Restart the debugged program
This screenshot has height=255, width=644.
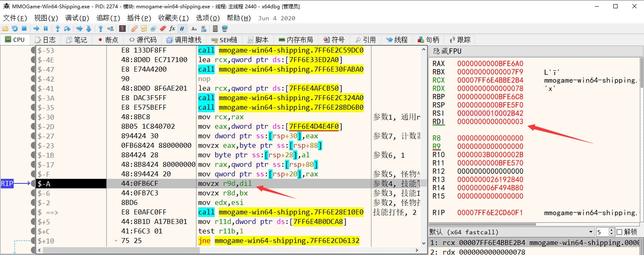15,29
